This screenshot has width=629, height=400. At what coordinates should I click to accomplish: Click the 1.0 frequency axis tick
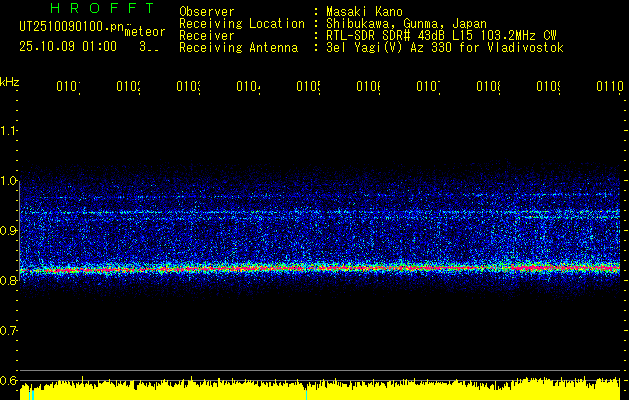[x=10, y=181]
